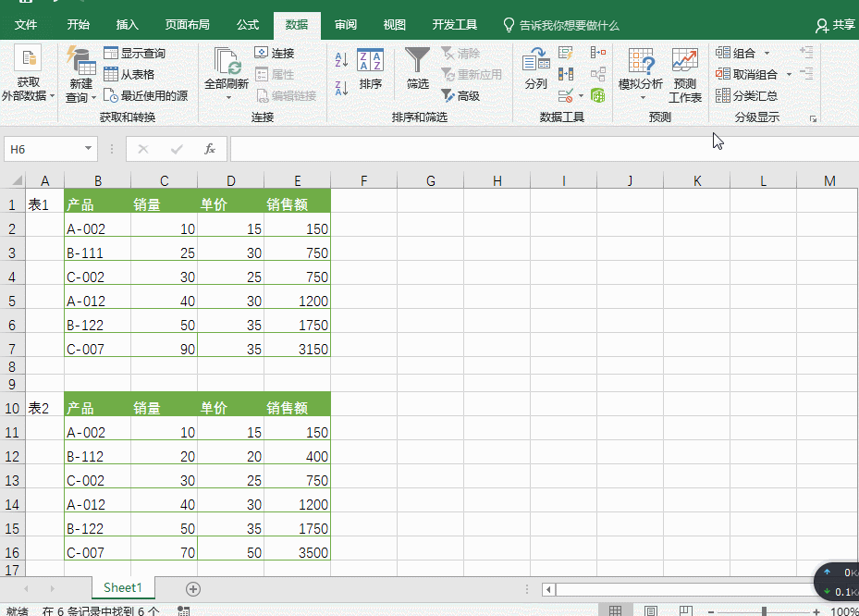The width and height of the screenshot is (859, 616).
Task: Open 最近使用的源 recent sources
Action: (x=146, y=95)
